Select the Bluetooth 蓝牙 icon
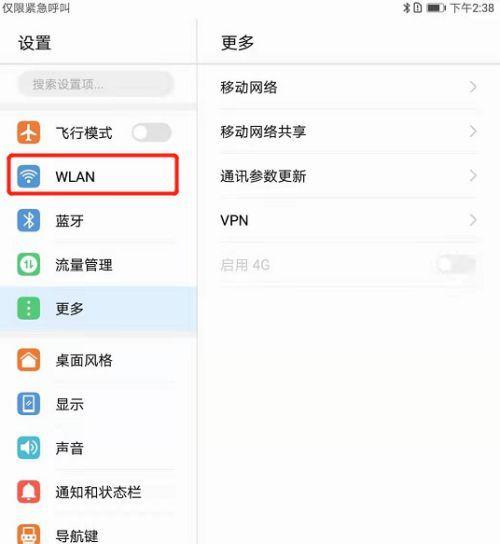Viewport: 500px width, 544px height. [28, 220]
